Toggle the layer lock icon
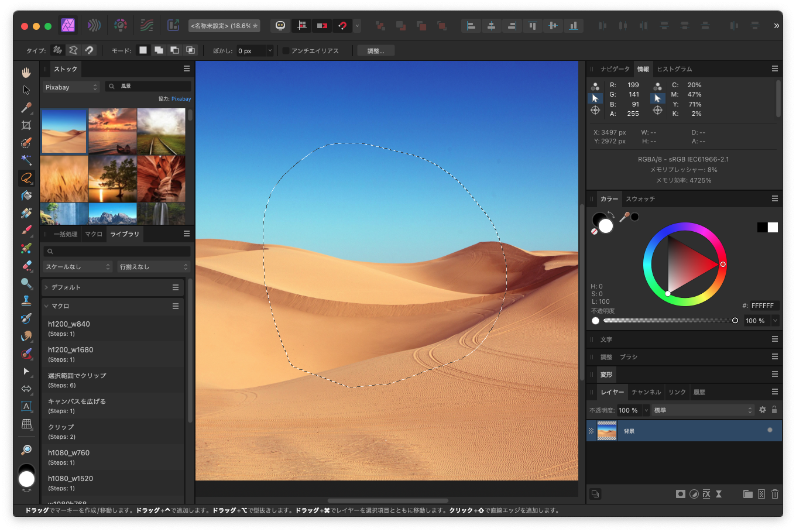This screenshot has height=532, width=796. coord(774,410)
